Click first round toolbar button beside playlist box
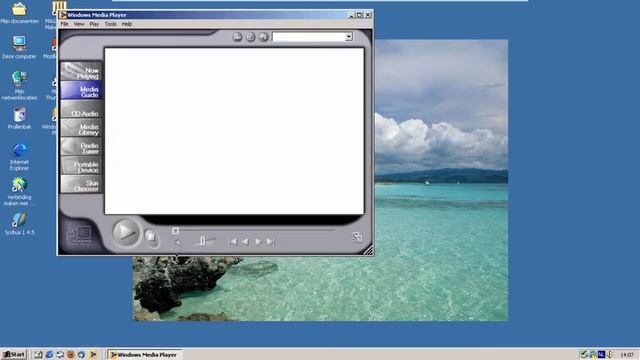Viewport: 640px width, 360px height. (237, 37)
